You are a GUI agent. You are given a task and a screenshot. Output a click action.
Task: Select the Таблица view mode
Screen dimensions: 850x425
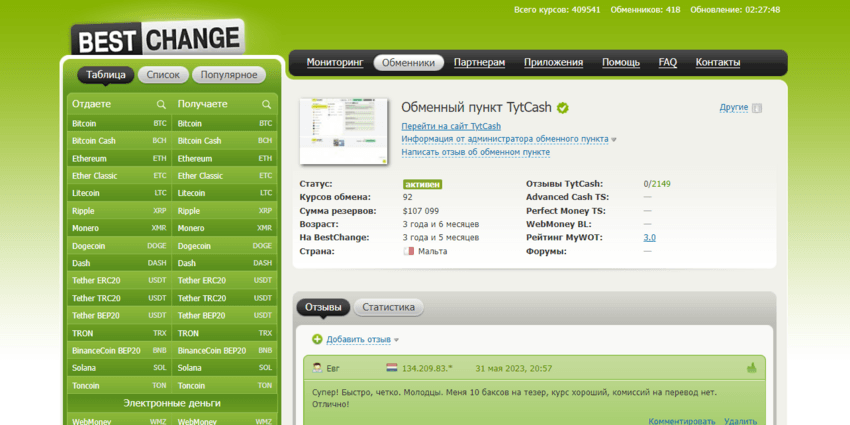[x=106, y=75]
